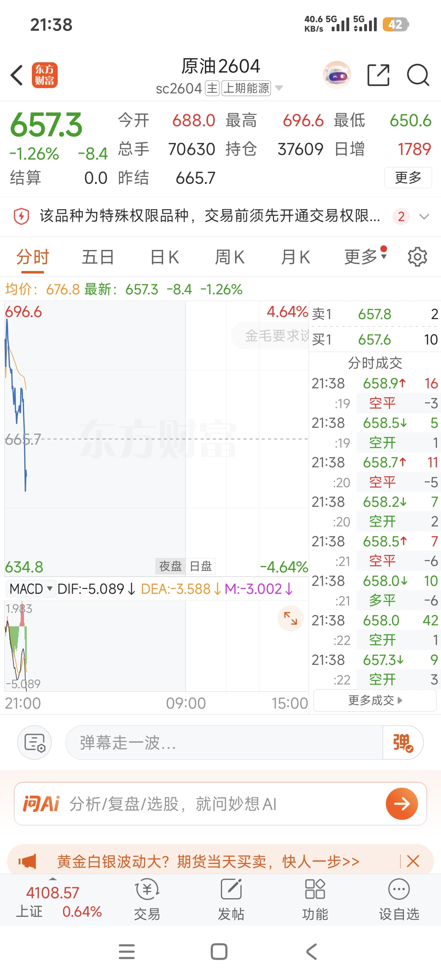Select the 日K tab
Viewport: 441px width, 980px height.
164,257
